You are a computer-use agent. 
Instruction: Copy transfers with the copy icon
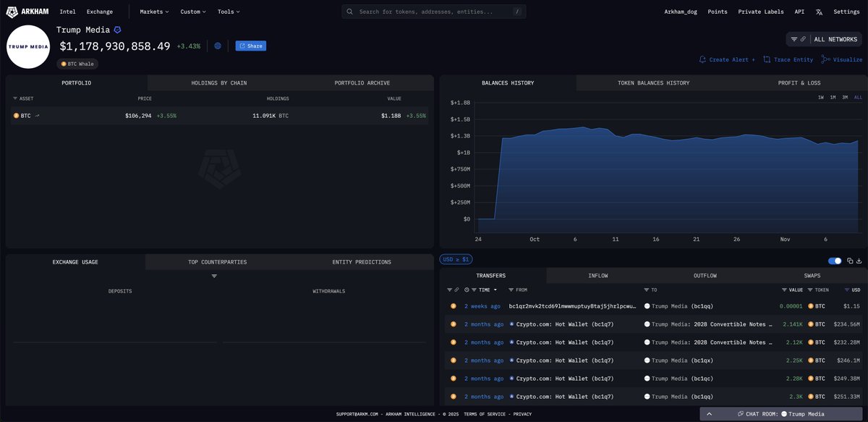[850, 261]
